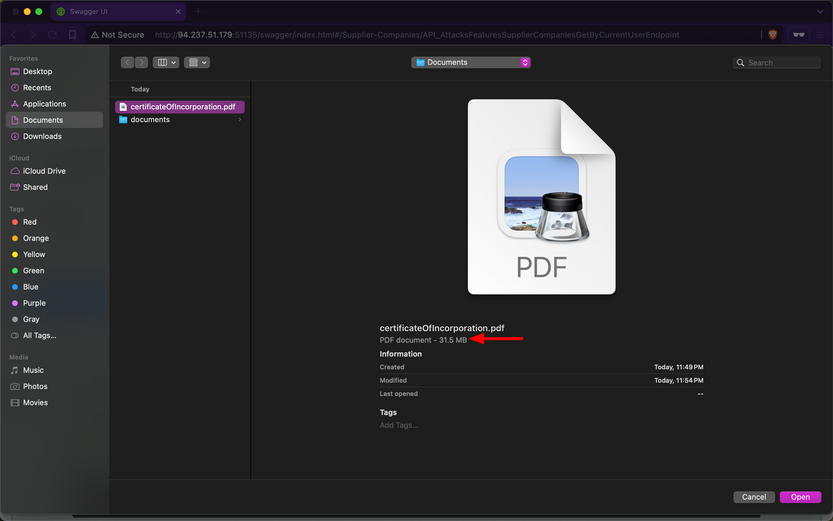Select Desktop in Favorites sidebar

tap(37, 72)
